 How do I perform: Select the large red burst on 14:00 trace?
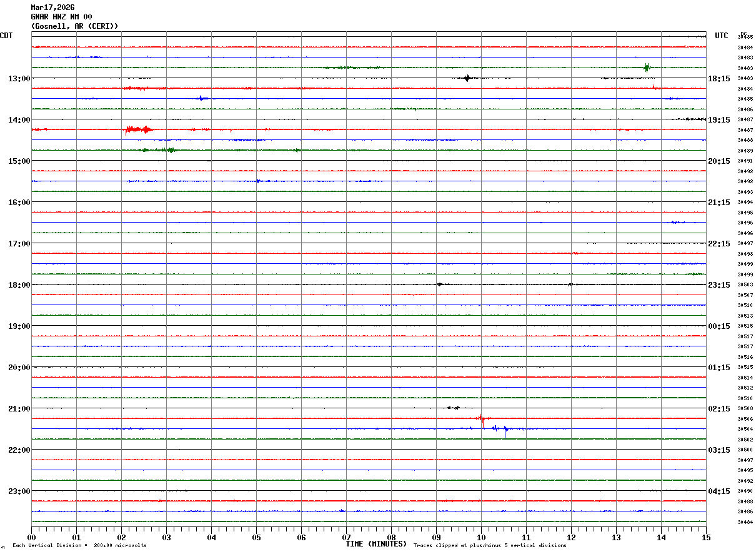139,129
